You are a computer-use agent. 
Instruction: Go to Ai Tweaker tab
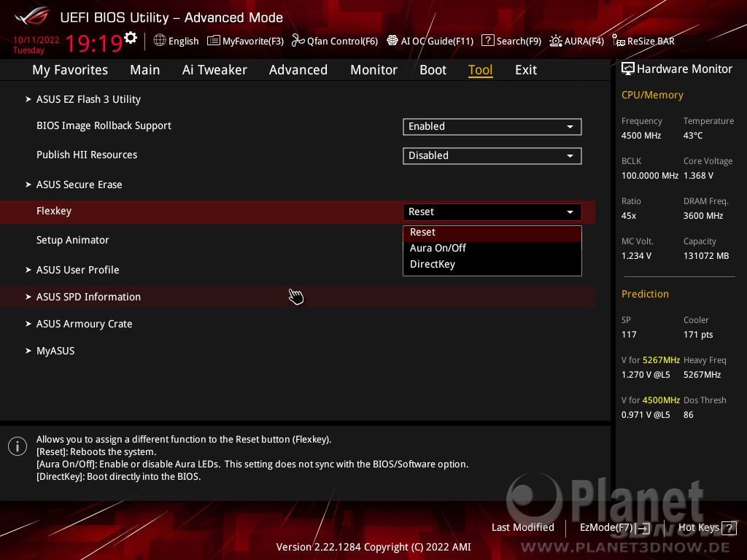point(214,70)
